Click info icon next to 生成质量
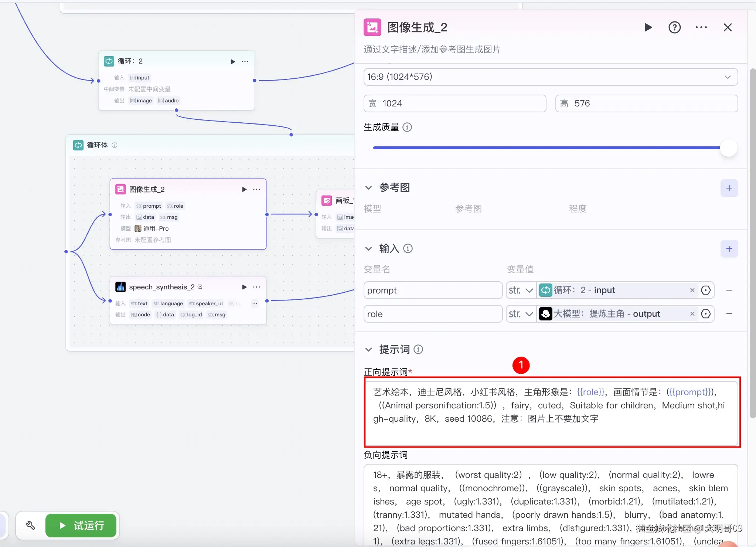 coord(407,127)
